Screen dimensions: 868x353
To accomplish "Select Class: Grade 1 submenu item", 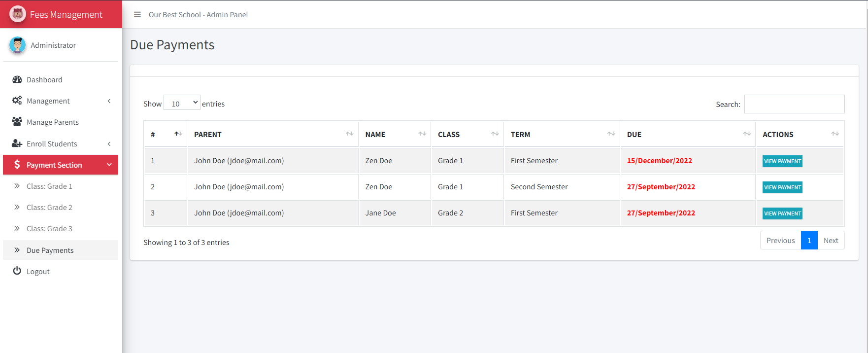I will tap(61, 186).
